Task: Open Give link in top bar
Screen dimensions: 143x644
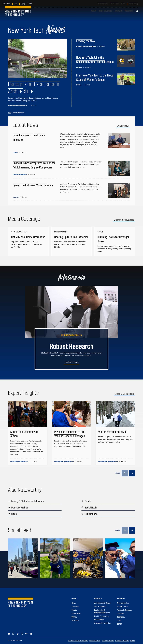Action: coord(31,4)
